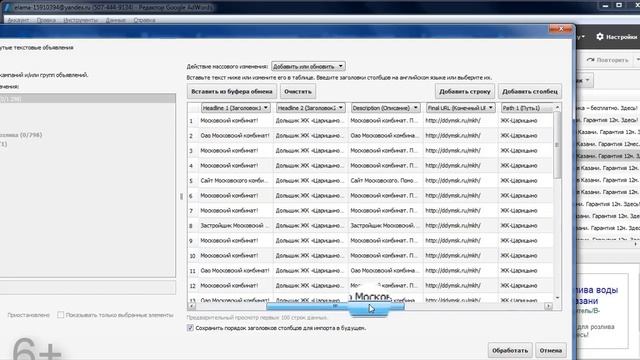Click Path 1 cell 'ЖК-Царицыно' in row 6

pos(526,196)
